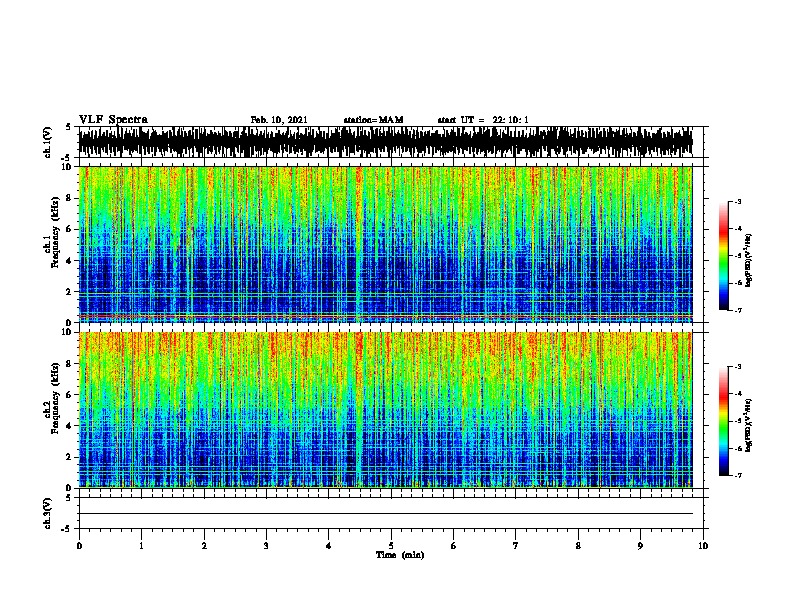Click the time axis tick label "10"
Screen dimensions: 792x612
coord(703,545)
